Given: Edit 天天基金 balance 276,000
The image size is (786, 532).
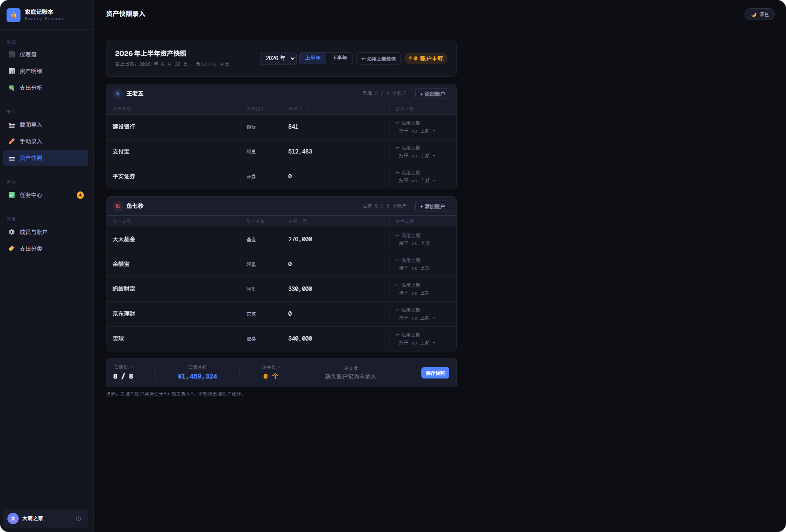Looking at the screenshot, I should point(335,239).
